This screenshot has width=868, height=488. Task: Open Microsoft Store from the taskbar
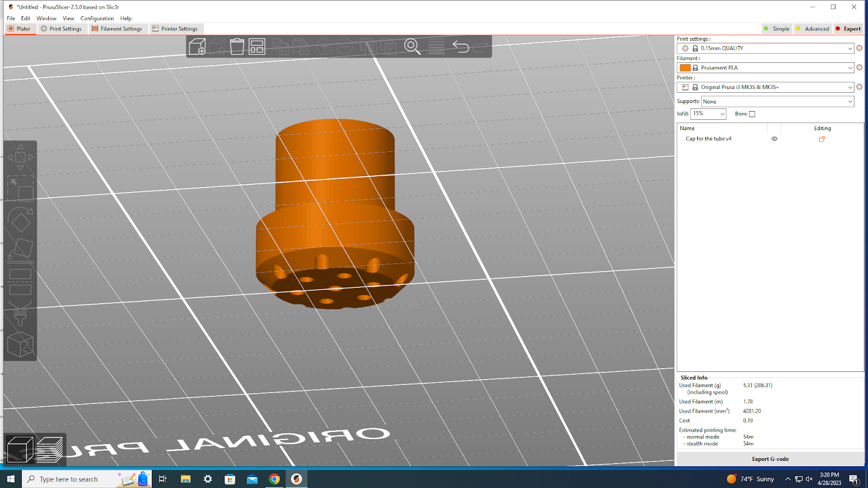(230, 479)
